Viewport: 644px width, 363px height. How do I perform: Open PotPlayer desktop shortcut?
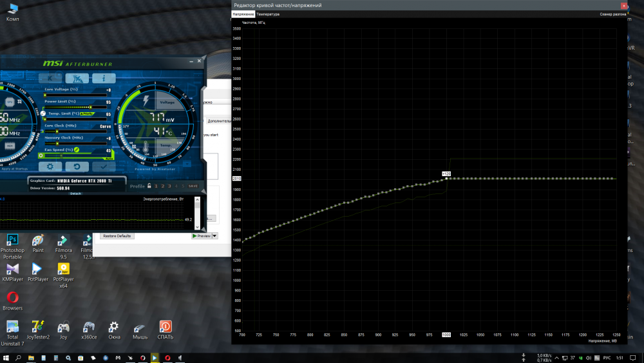(38, 272)
